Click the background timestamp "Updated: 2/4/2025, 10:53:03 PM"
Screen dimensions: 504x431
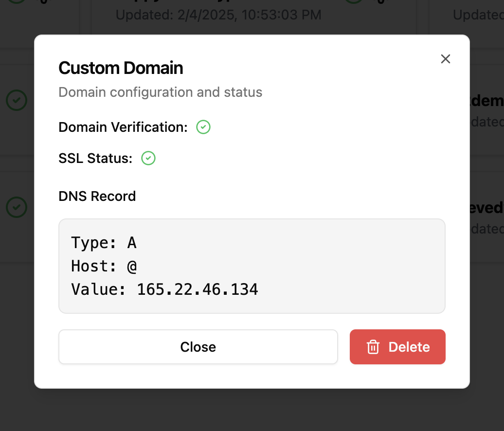click(x=218, y=15)
